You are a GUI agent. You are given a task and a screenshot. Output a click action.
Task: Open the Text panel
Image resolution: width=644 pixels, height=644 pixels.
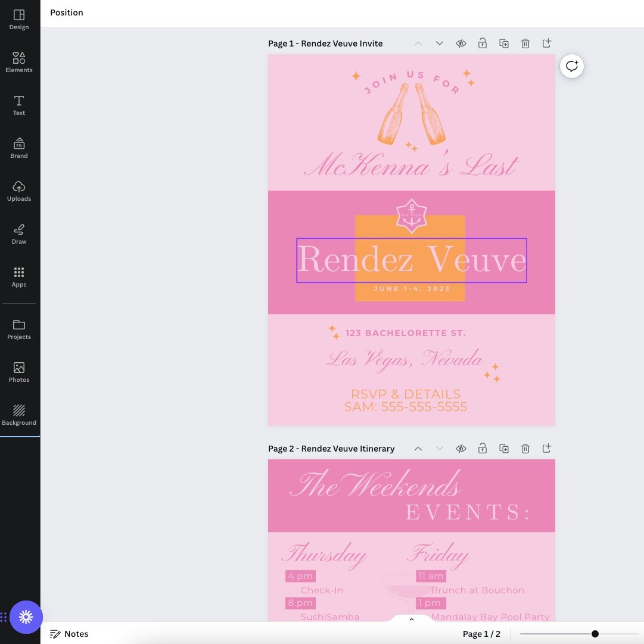[x=19, y=105]
